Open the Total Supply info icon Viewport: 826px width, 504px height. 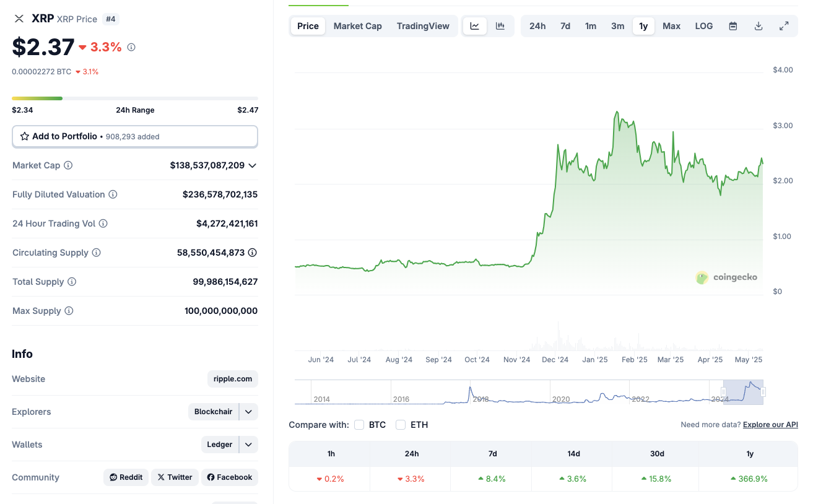click(72, 282)
